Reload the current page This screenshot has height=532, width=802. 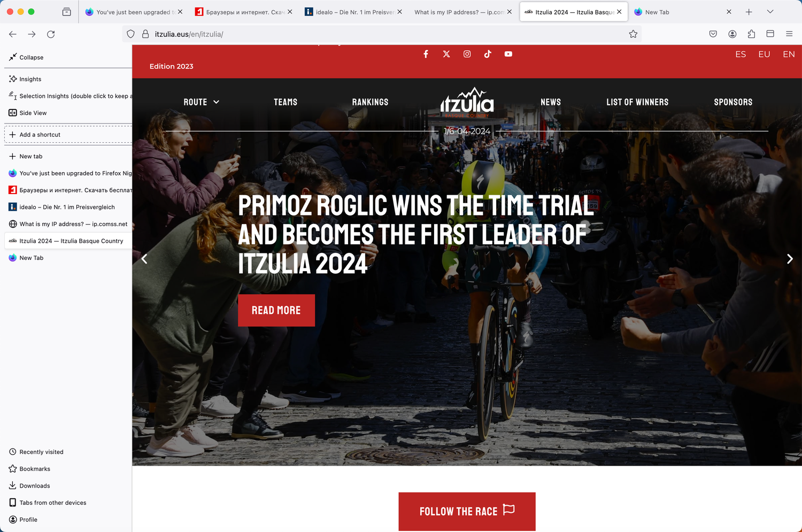tap(51, 34)
